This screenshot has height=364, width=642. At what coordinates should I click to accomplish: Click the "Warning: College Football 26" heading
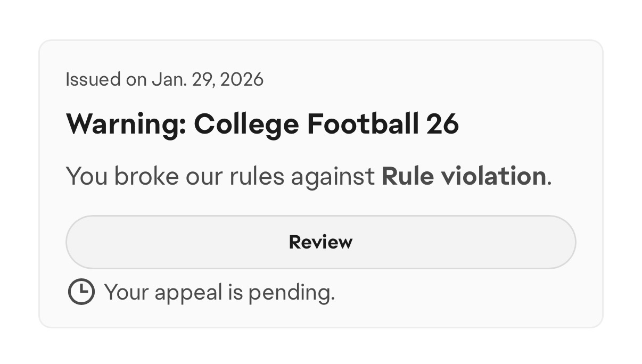262,124
